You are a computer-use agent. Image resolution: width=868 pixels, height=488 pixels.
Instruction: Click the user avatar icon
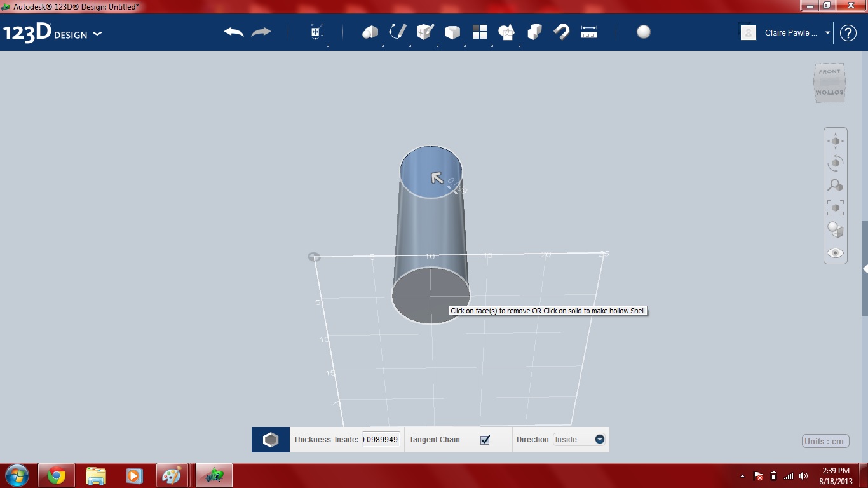point(749,32)
